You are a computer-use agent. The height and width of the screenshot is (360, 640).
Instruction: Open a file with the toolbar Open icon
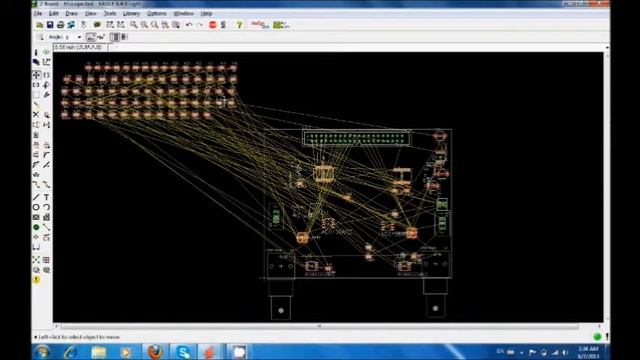[x=40, y=25]
